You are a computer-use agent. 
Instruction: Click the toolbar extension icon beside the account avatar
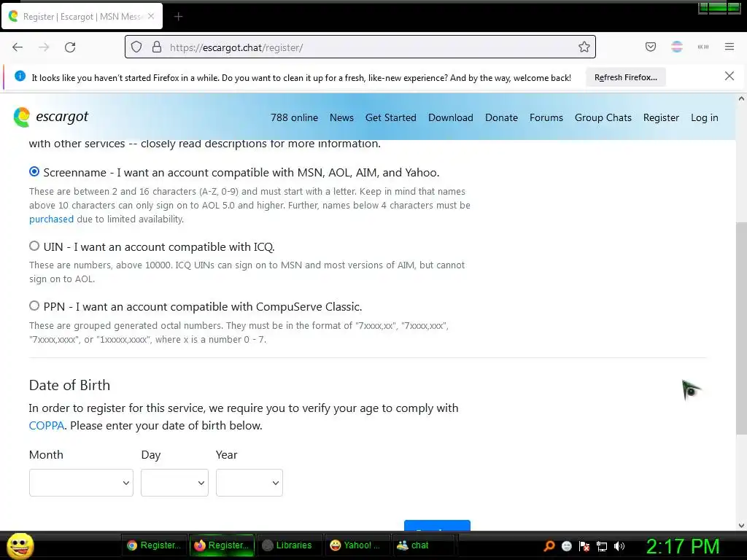click(703, 47)
